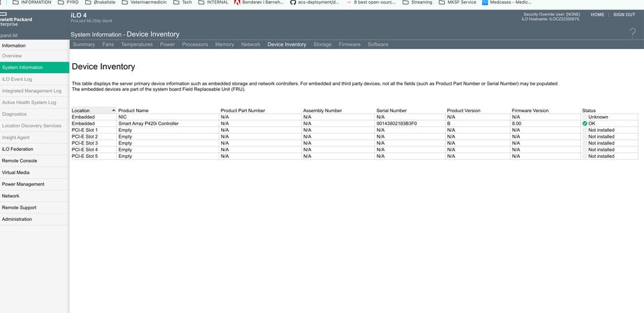The height and width of the screenshot is (313, 644).
Task: Switch to the Network tab in System Information
Action: [x=250, y=44]
